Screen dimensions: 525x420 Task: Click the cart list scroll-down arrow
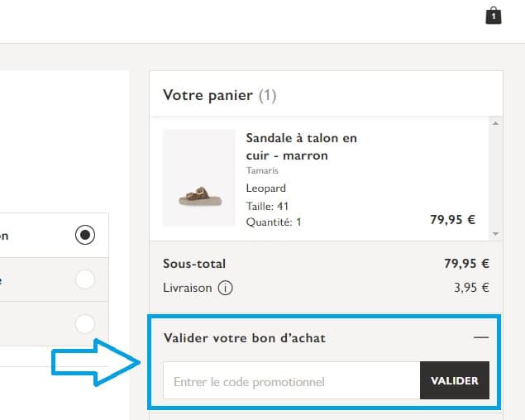click(x=496, y=234)
